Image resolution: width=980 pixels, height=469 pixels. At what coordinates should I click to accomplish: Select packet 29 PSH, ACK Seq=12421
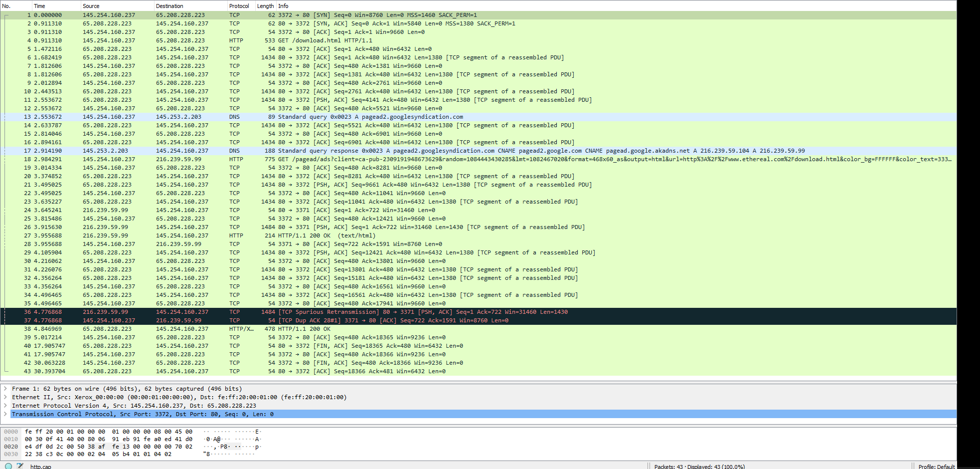click(479, 252)
